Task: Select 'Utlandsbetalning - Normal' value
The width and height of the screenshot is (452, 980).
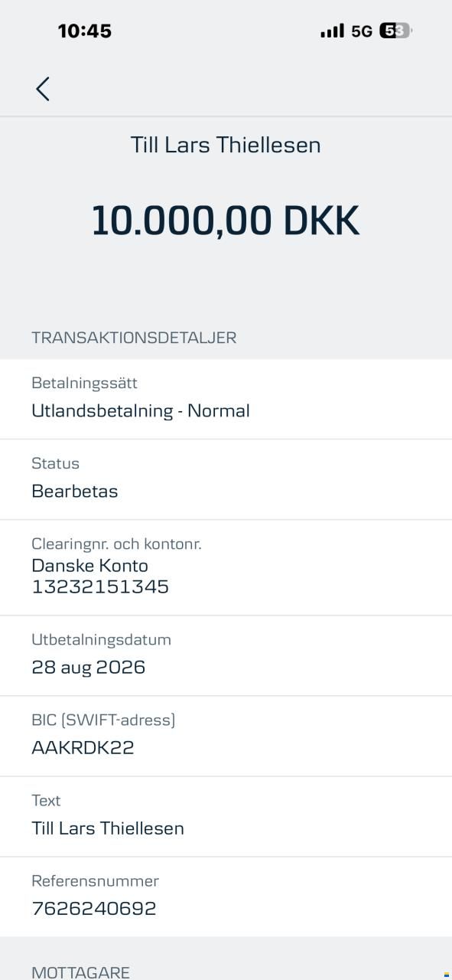Action: (x=141, y=411)
